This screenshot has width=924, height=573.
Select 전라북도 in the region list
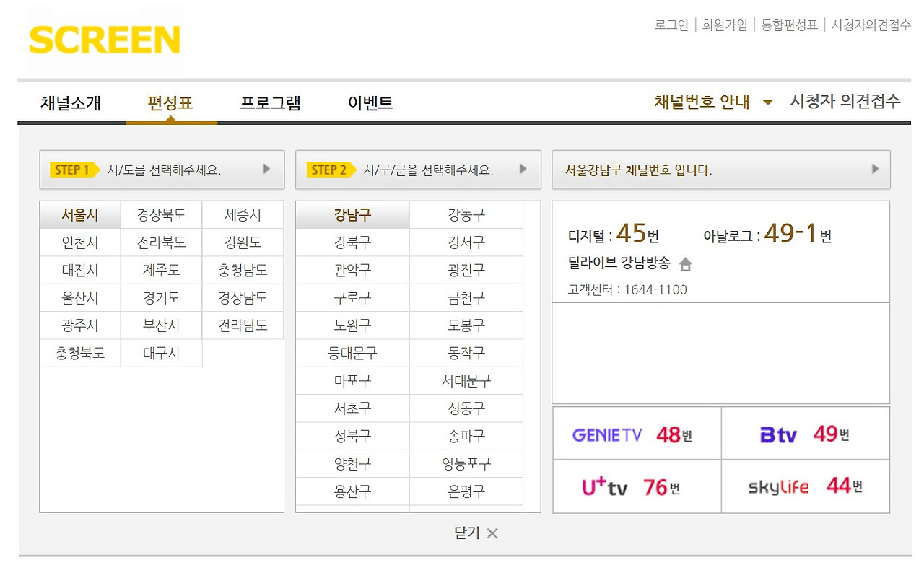[x=162, y=242]
